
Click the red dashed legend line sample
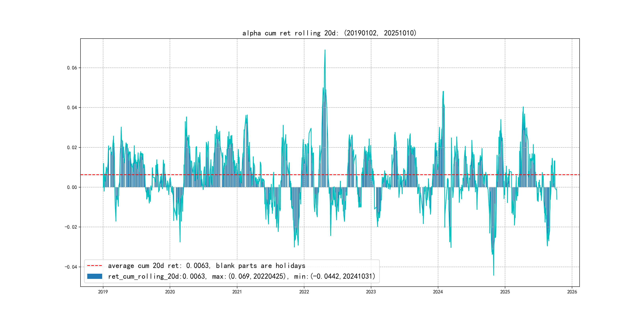[x=94, y=266]
